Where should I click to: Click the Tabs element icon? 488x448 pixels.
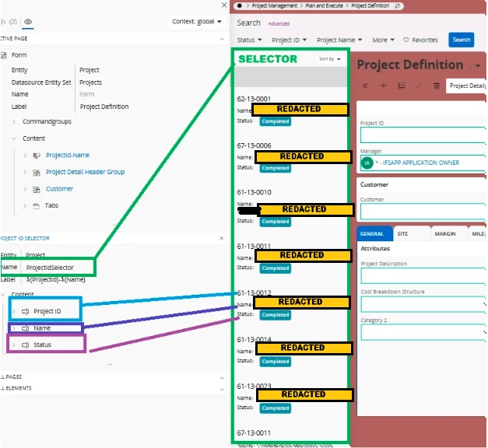37,205
